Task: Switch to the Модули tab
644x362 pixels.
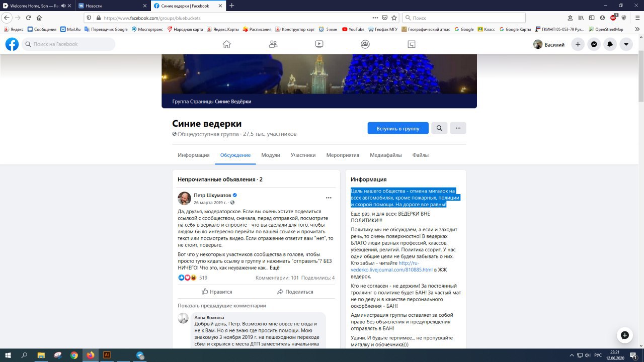Action: pyautogui.click(x=271, y=155)
